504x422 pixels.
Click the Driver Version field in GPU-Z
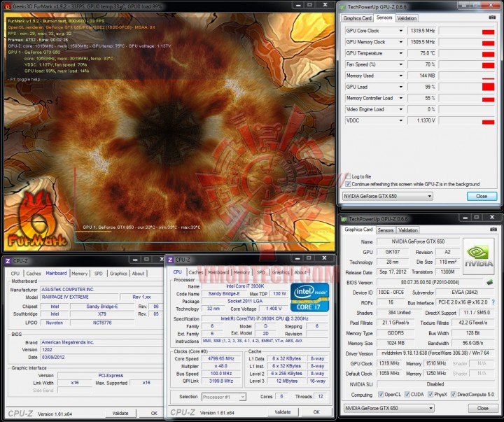click(x=435, y=353)
